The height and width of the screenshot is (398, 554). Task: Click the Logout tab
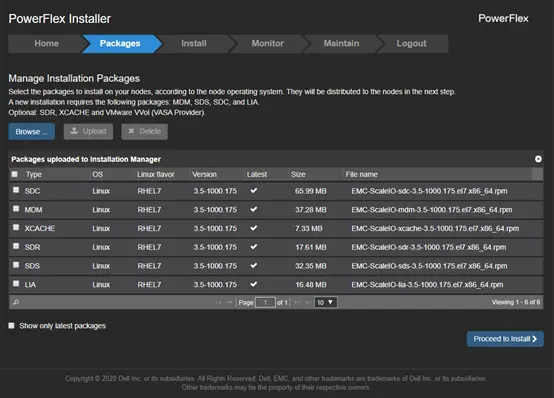click(411, 43)
